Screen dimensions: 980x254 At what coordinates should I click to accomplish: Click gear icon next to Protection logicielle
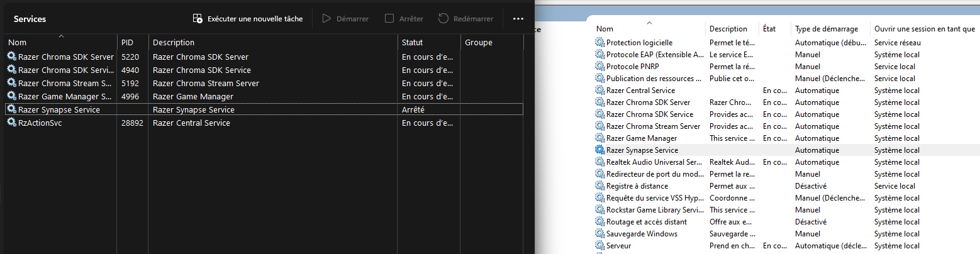click(x=599, y=42)
